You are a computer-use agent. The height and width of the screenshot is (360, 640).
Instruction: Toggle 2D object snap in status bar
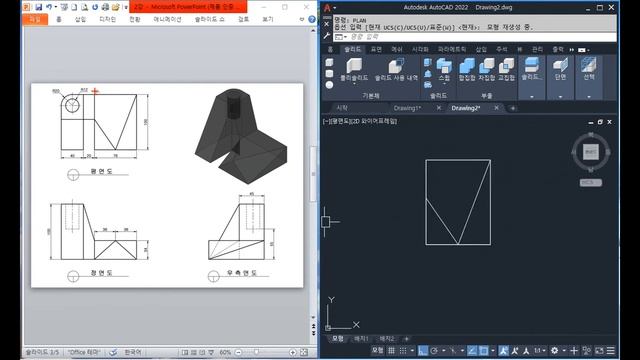coord(483,351)
